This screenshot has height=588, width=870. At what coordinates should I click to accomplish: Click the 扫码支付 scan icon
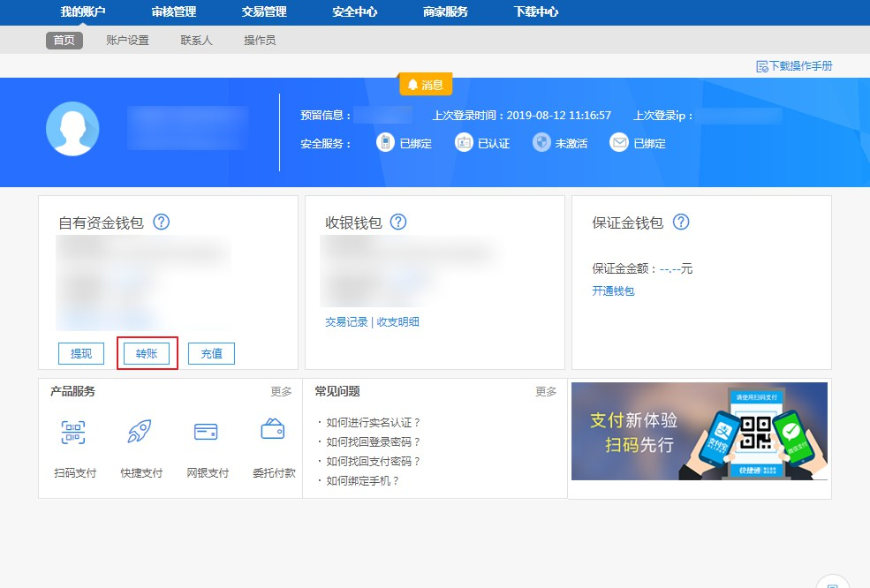point(73,432)
